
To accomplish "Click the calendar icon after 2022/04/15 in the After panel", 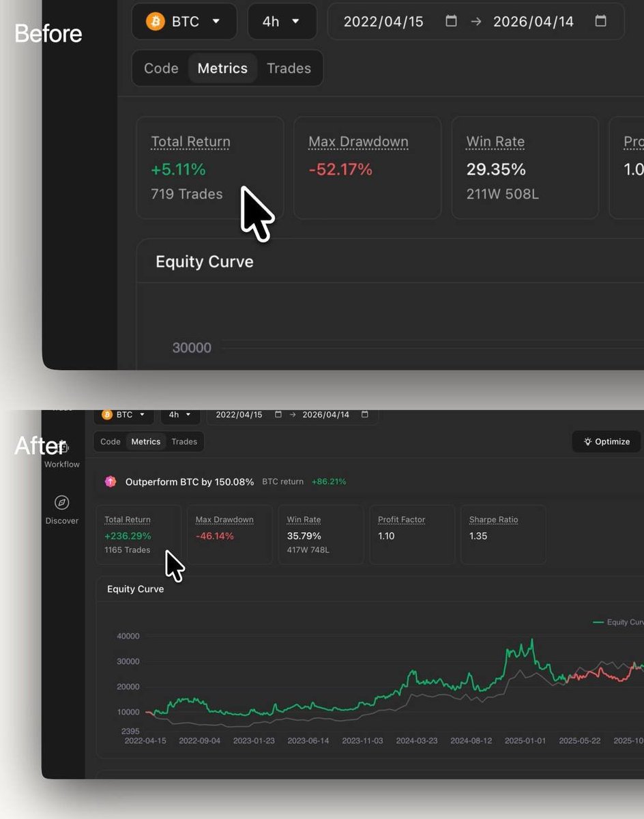I will tap(278, 415).
